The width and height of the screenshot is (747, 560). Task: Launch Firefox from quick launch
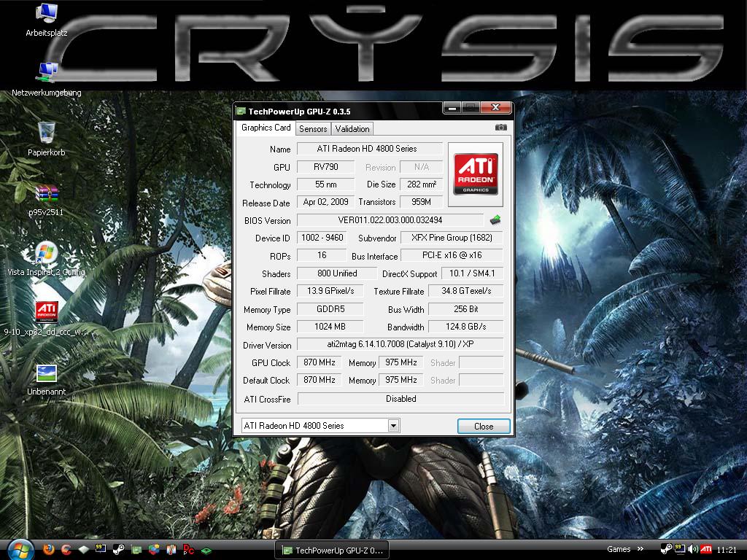[48, 550]
